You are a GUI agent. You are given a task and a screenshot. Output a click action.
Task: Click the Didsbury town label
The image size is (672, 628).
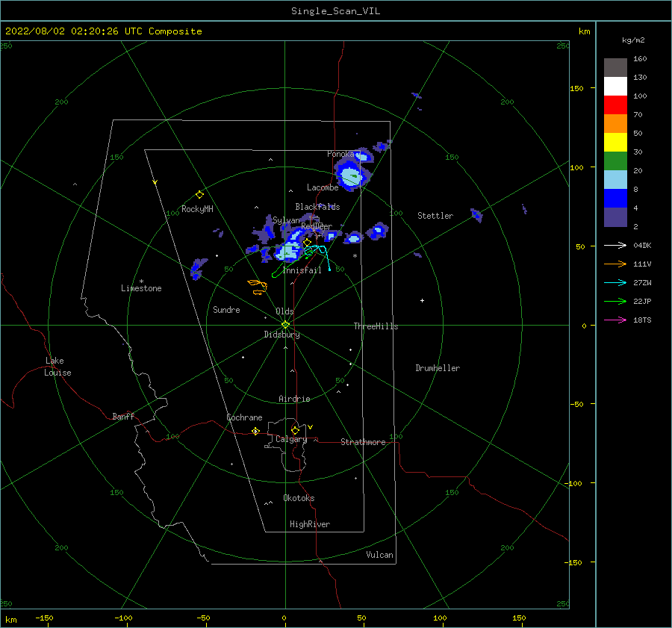point(282,335)
